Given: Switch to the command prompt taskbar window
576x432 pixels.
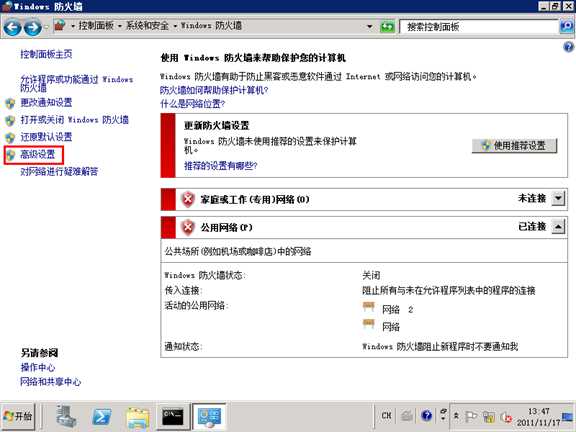Looking at the screenshot, I should click(173, 417).
